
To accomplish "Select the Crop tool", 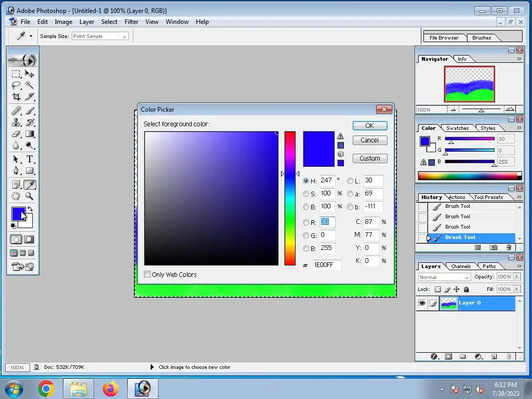I will (x=16, y=96).
